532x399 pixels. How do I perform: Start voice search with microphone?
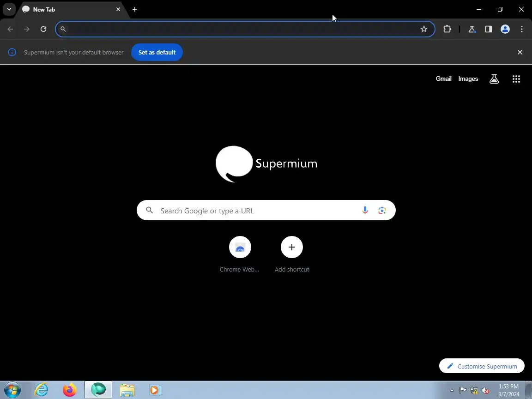[365, 211]
